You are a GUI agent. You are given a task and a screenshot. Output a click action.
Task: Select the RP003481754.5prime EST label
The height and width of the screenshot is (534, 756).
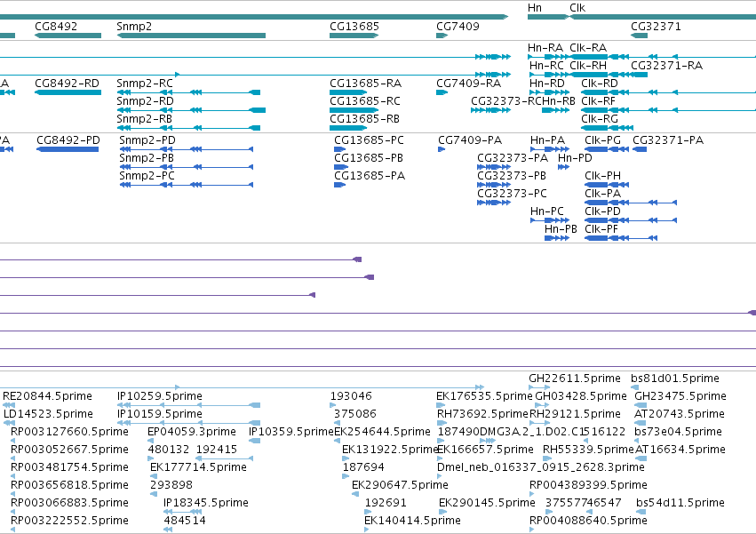tap(69, 467)
